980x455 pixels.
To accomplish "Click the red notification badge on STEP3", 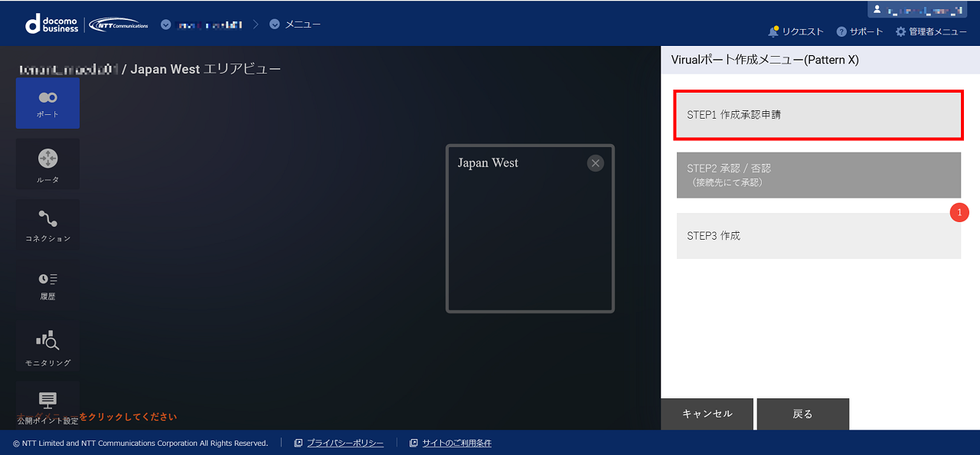I will [959, 212].
